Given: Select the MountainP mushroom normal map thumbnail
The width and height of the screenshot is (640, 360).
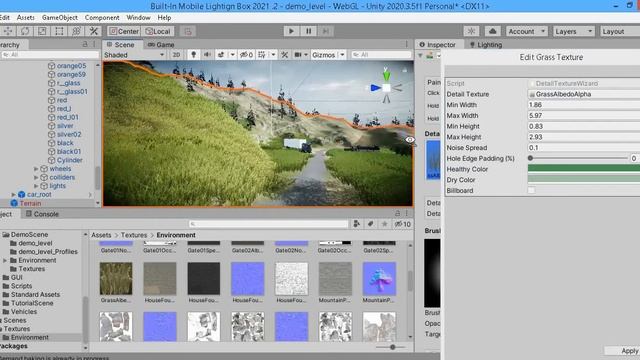Looking at the screenshot, I should click(379, 278).
